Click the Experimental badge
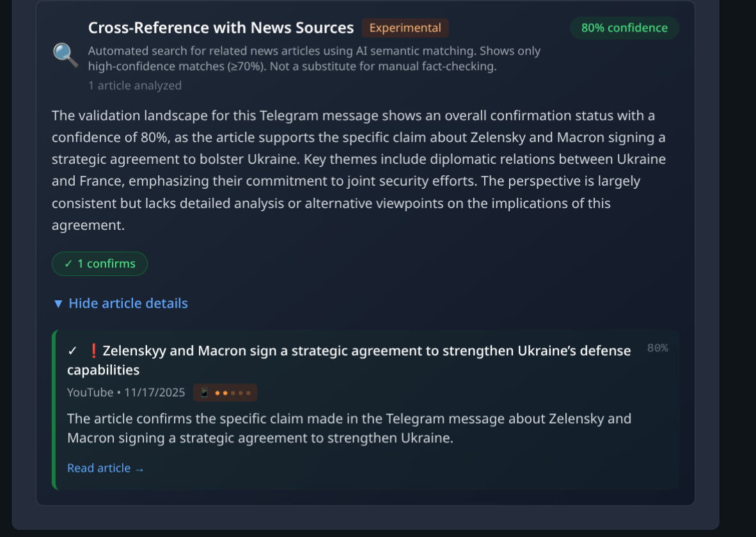 point(405,28)
